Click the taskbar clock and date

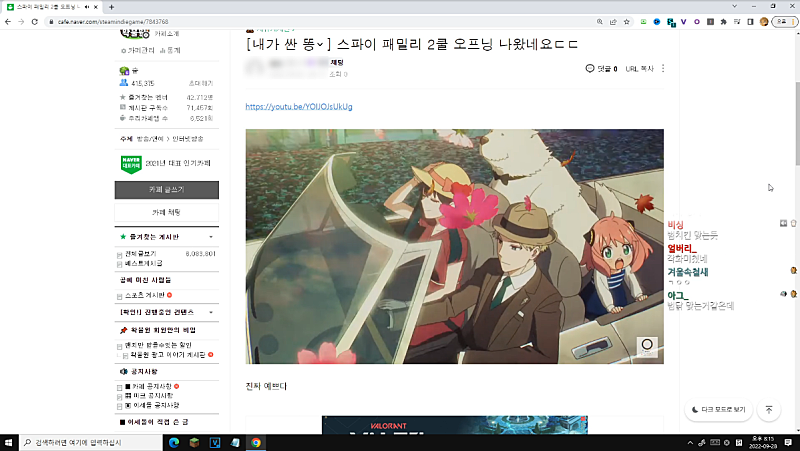[763, 442]
